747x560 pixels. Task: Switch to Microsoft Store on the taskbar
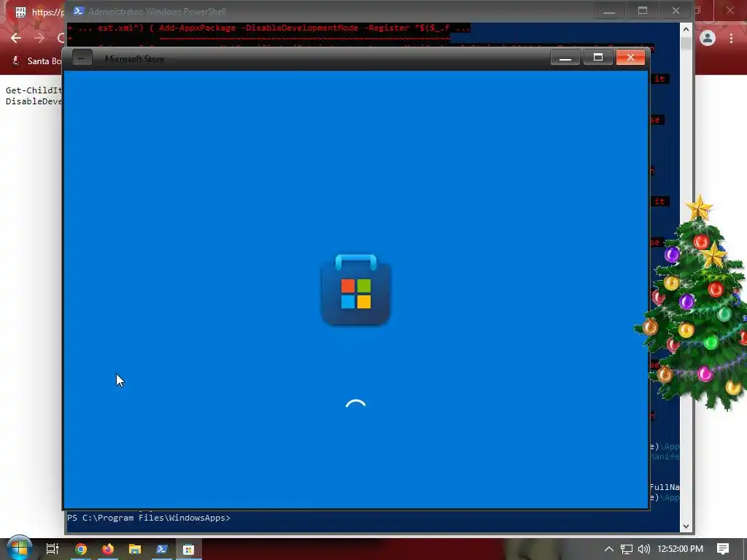[189, 549]
